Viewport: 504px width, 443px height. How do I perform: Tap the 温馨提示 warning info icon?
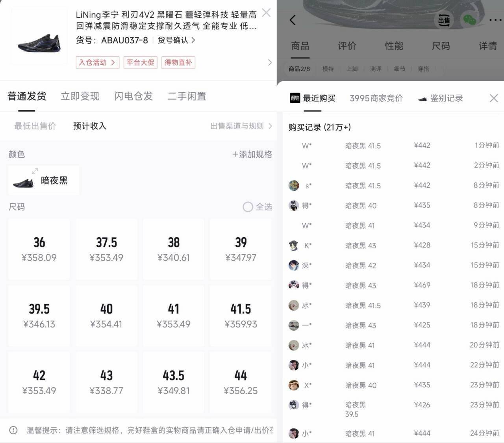13,430
